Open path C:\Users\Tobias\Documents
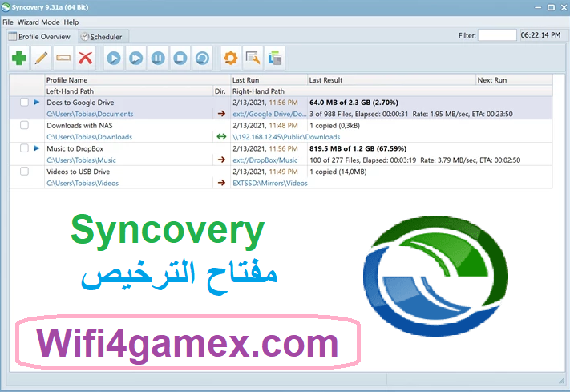570x392 pixels. 90,114
